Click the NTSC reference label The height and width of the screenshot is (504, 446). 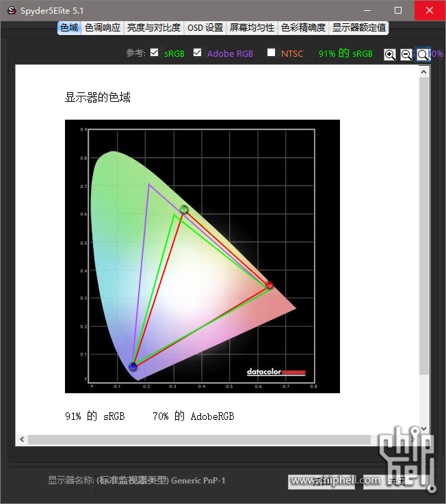292,53
